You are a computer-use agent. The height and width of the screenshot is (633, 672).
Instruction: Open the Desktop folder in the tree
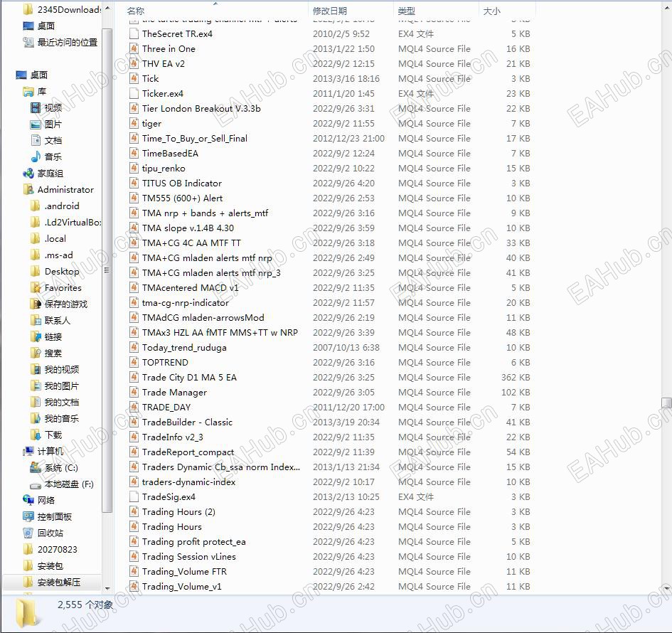62,271
